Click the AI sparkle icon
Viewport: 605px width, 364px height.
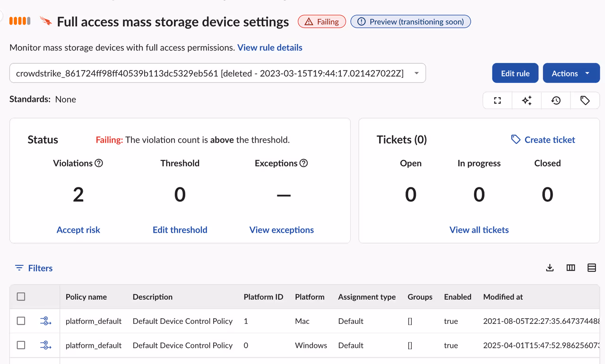coord(527,100)
